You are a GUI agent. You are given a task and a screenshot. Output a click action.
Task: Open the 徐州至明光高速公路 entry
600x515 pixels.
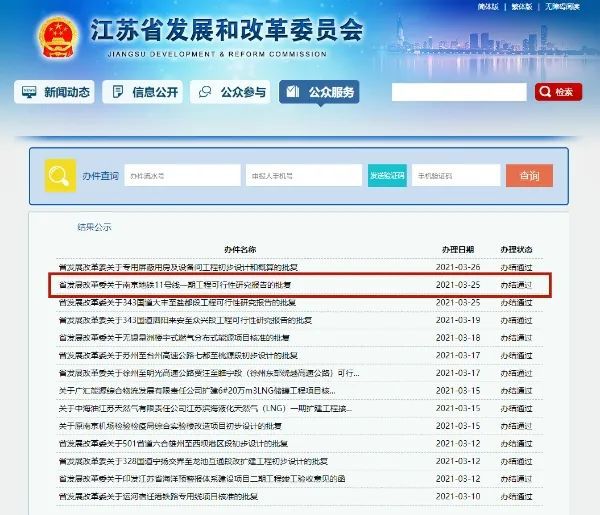point(209,373)
